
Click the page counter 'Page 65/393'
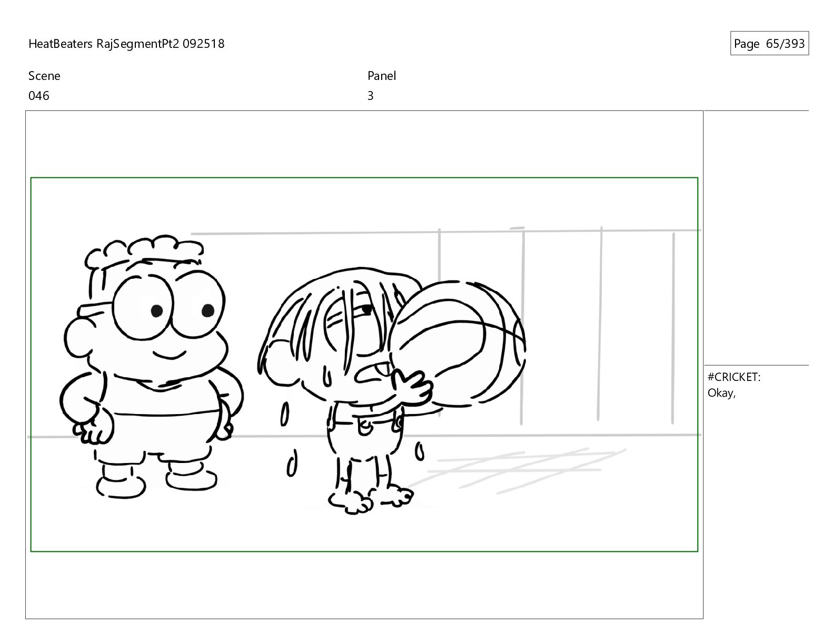(769, 44)
